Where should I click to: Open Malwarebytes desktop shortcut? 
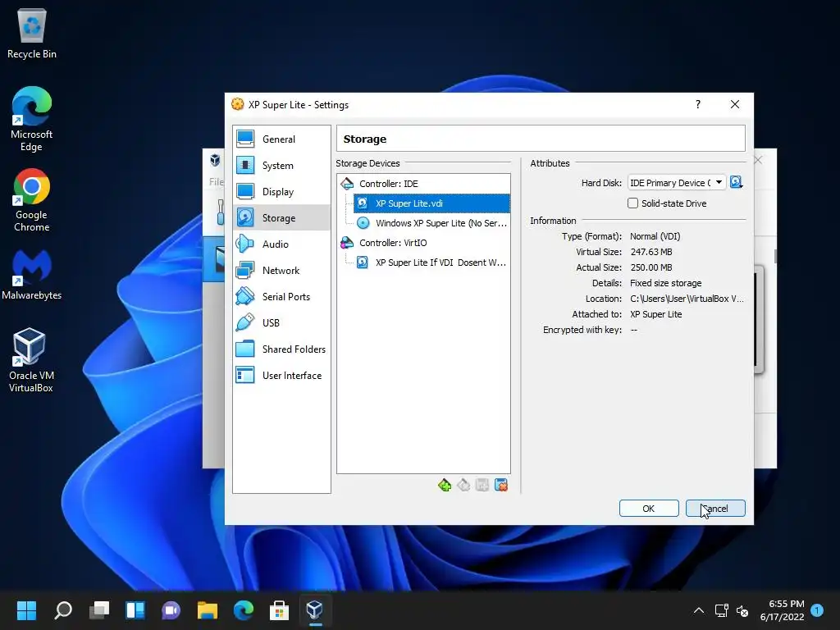point(32,275)
